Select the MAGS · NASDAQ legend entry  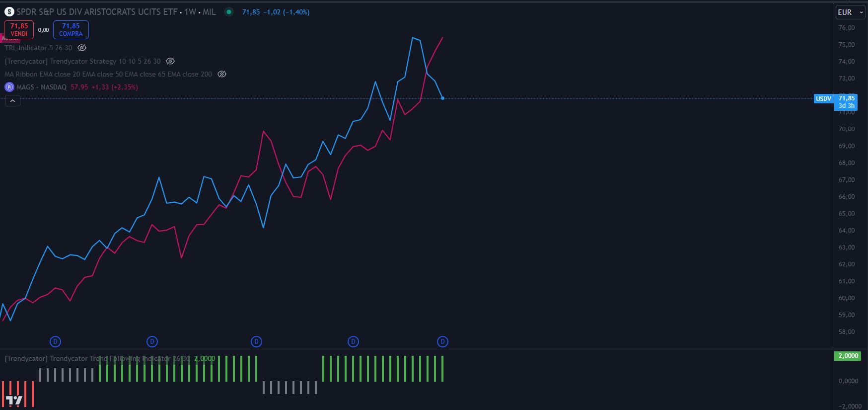coord(41,87)
